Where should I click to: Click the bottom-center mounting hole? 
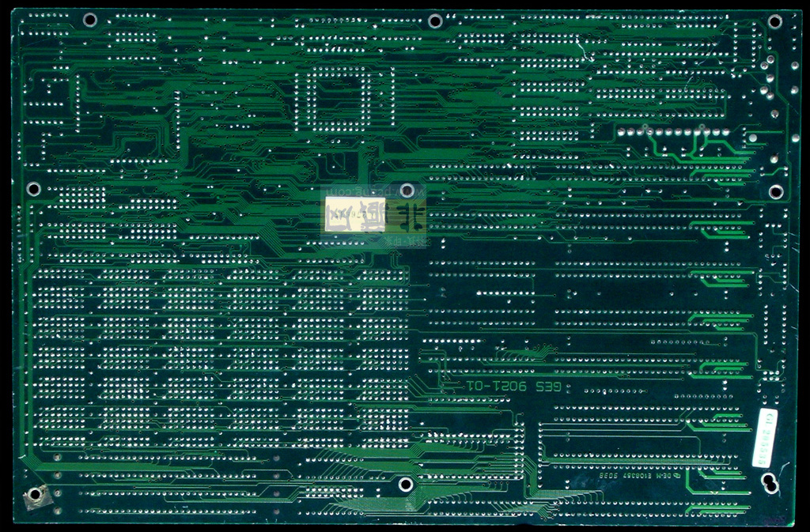coord(405,484)
